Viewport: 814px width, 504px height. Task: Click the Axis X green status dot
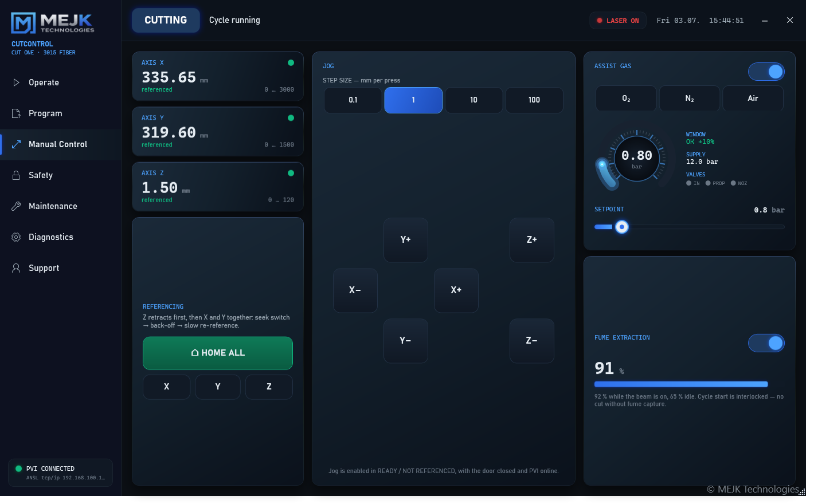point(291,63)
